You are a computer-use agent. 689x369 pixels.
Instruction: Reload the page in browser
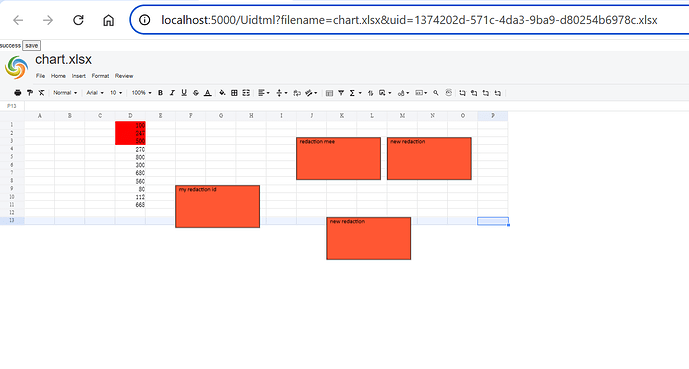tap(78, 20)
